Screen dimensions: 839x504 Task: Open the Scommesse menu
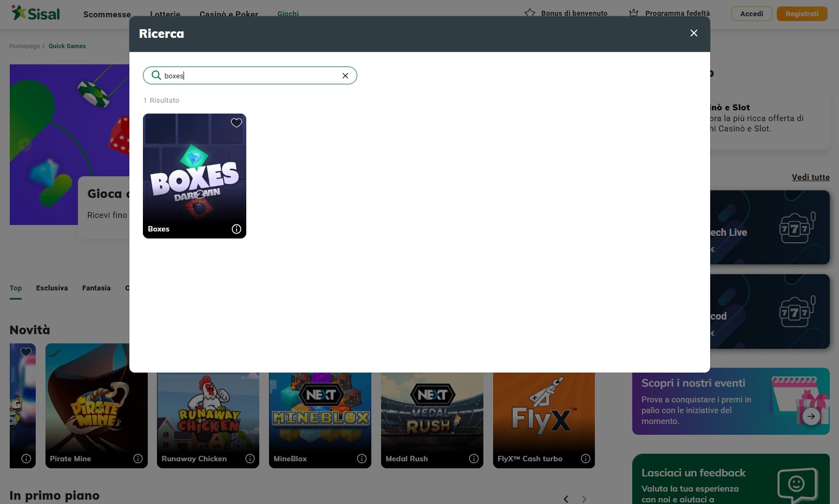(x=107, y=15)
